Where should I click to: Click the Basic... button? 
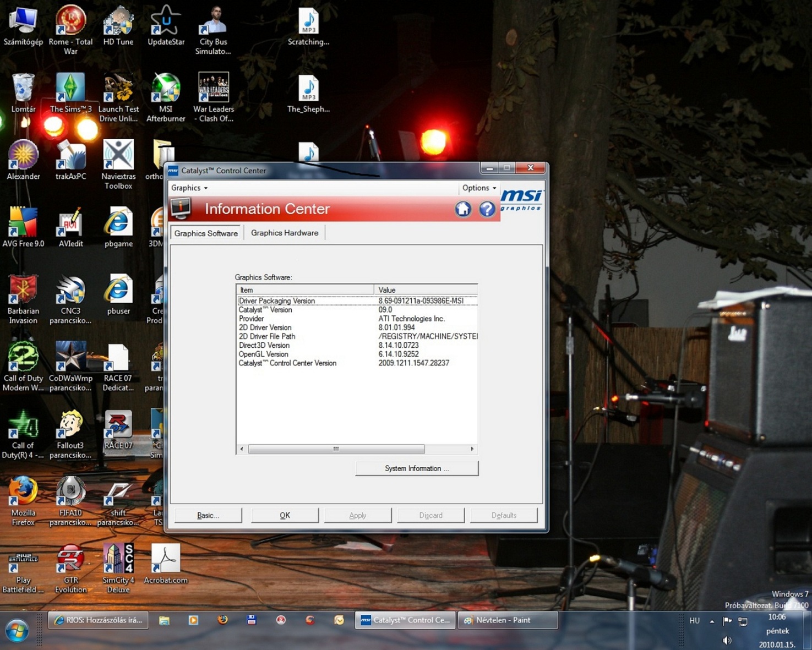pos(208,515)
